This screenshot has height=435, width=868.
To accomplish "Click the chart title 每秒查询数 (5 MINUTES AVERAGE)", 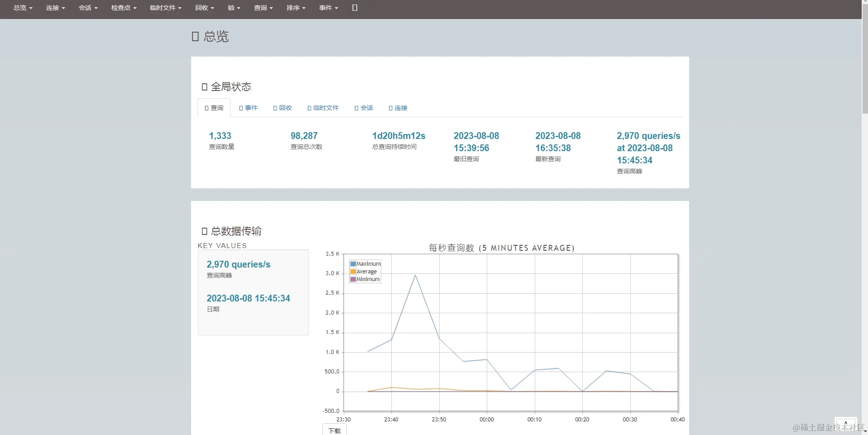I will pyautogui.click(x=502, y=248).
